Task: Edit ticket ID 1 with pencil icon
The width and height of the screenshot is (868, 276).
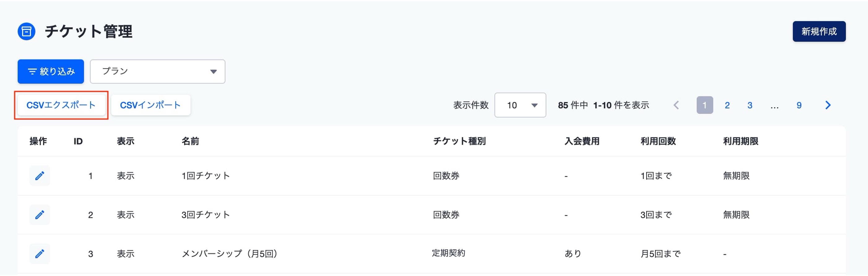Action: tap(40, 176)
